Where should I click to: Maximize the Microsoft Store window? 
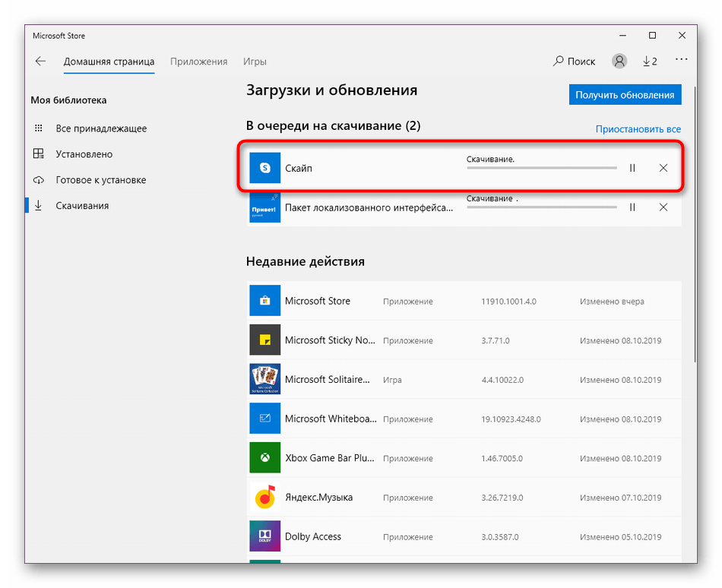coord(652,36)
